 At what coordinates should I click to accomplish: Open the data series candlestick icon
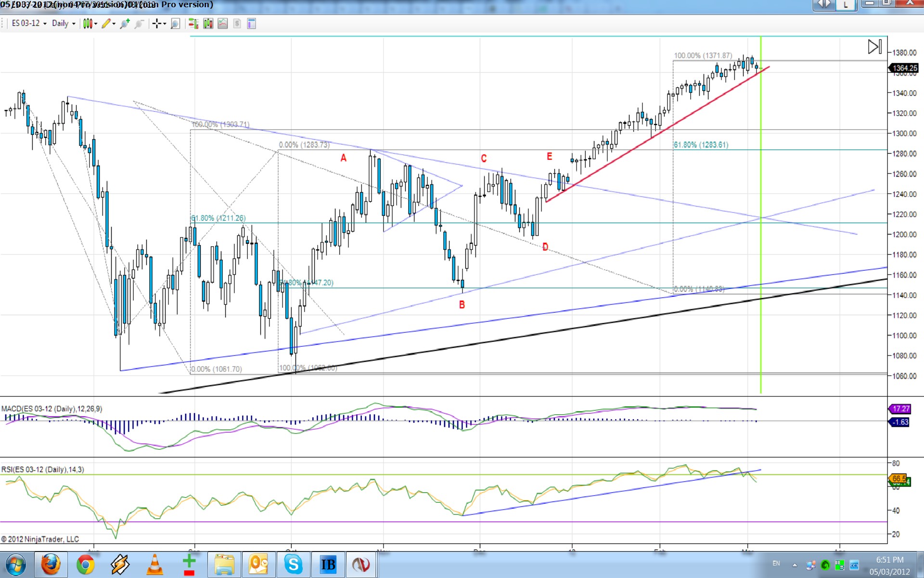tap(208, 24)
